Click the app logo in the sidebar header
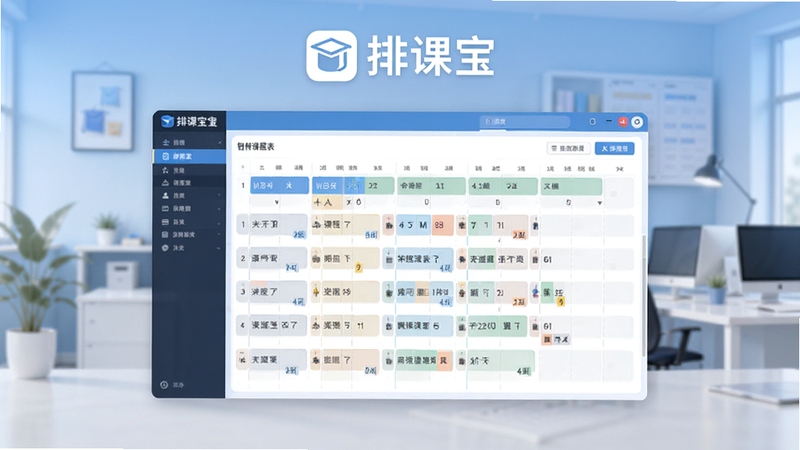 [x=167, y=121]
